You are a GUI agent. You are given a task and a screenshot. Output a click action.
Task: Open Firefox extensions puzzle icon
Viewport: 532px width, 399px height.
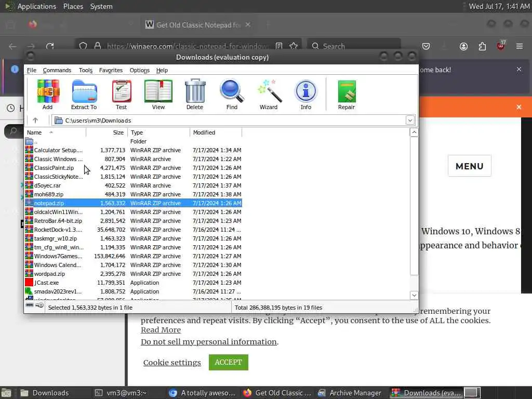coord(482,46)
